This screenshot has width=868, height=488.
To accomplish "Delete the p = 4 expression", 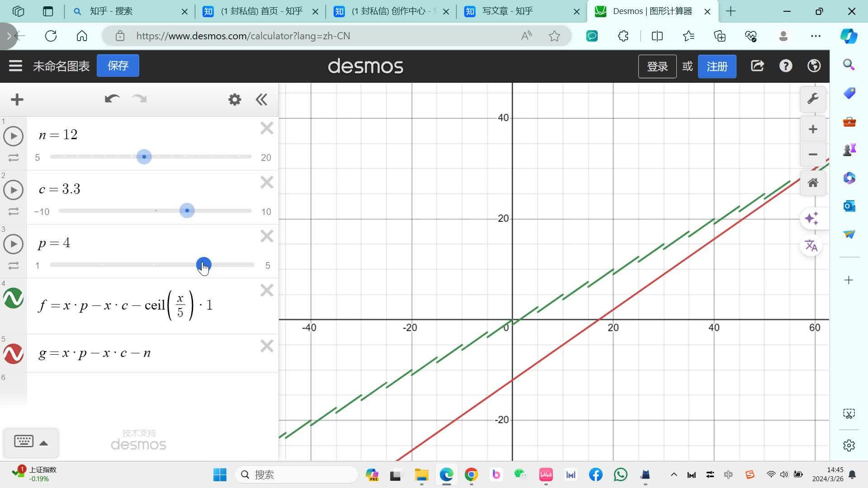I will coord(267,236).
